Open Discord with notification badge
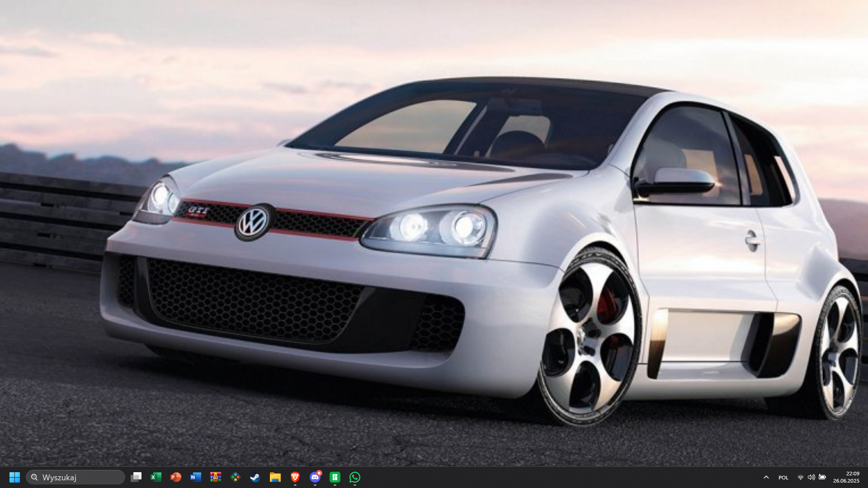Viewport: 868px width, 488px height. (x=315, y=477)
